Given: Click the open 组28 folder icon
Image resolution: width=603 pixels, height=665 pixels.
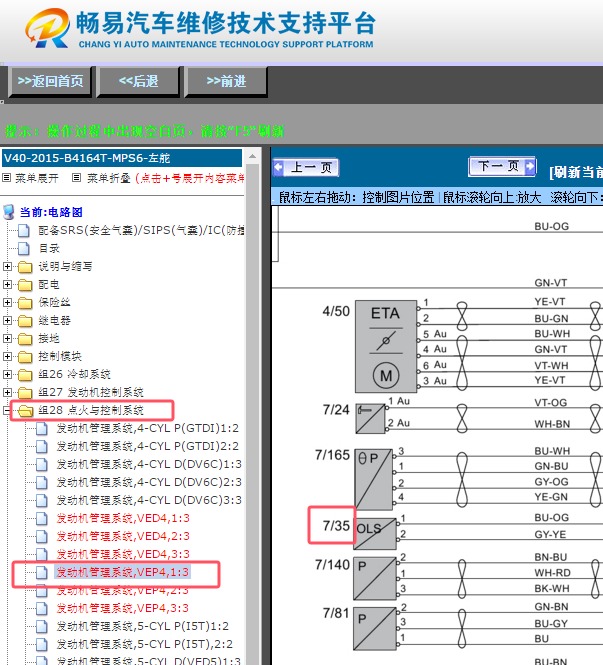Looking at the screenshot, I should 25,410.
